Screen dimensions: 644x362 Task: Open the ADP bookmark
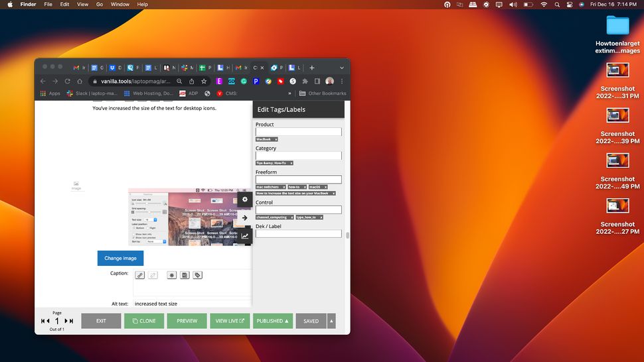tap(189, 93)
